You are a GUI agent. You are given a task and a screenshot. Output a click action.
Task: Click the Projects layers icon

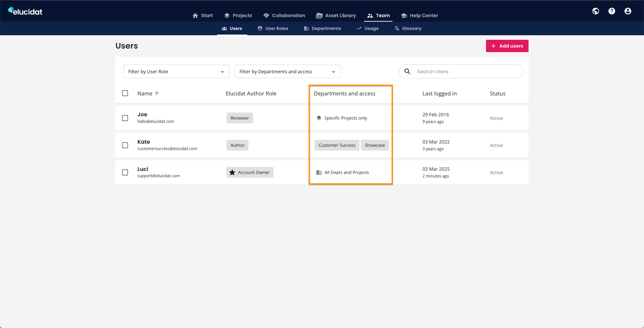pyautogui.click(x=227, y=16)
